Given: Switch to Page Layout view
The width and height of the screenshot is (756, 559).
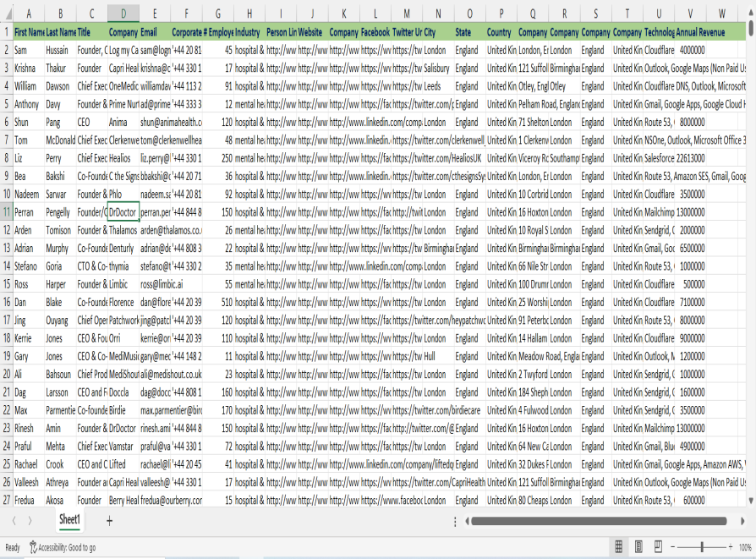Looking at the screenshot, I should click(x=638, y=547).
